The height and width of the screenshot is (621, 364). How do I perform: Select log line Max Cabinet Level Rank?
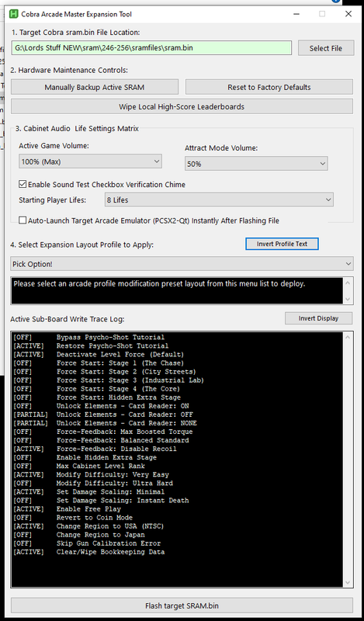pos(79,467)
